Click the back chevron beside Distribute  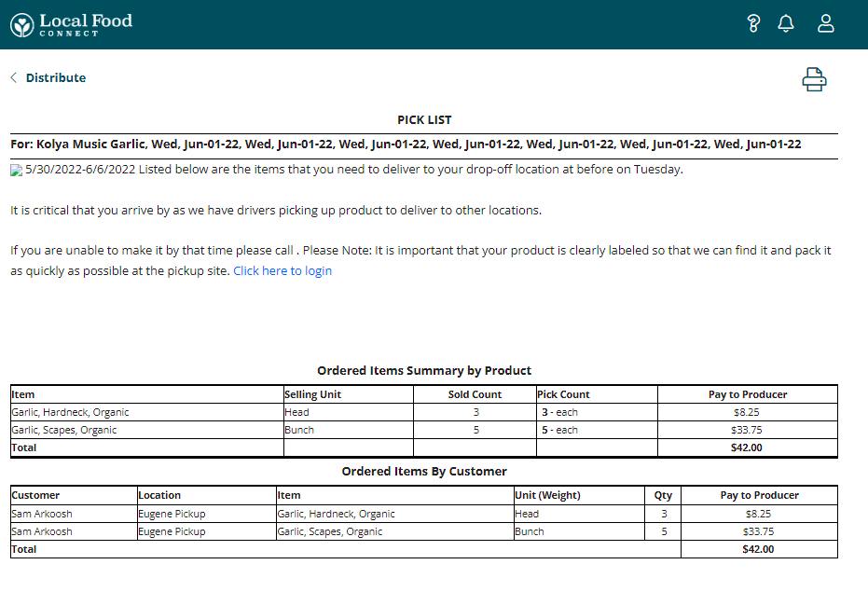pyautogui.click(x=14, y=77)
